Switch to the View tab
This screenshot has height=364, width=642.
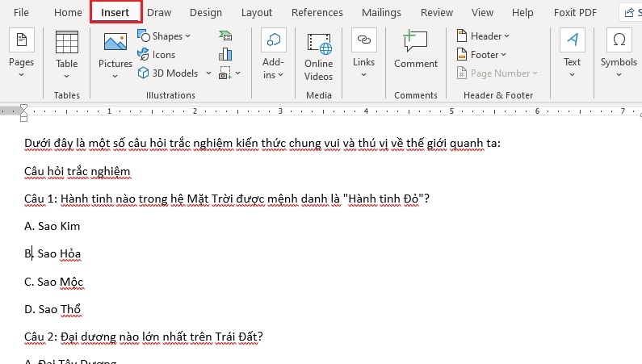[x=482, y=13]
